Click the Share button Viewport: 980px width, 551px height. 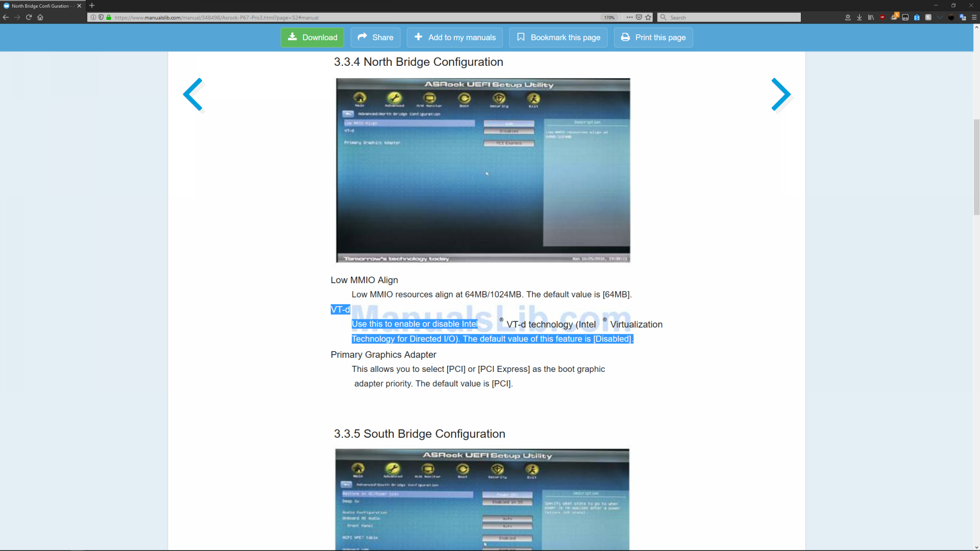pos(375,37)
